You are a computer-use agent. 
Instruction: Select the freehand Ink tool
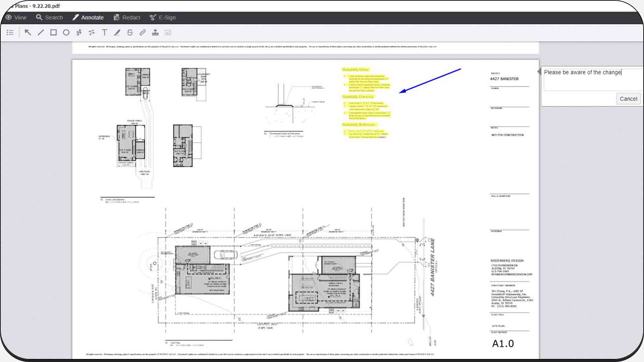(x=79, y=33)
